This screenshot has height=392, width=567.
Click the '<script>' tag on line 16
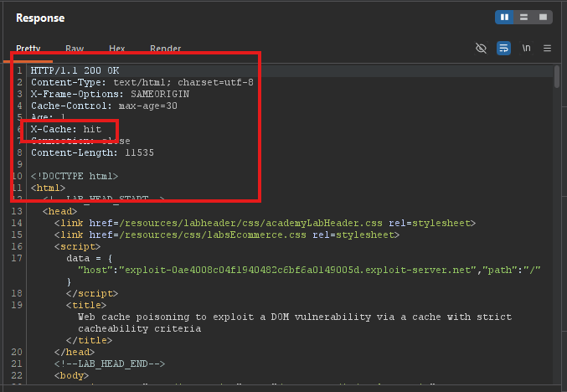[77, 246]
